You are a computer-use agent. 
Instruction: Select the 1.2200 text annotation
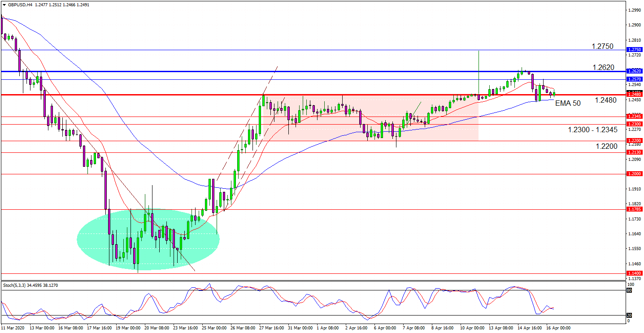click(606, 146)
